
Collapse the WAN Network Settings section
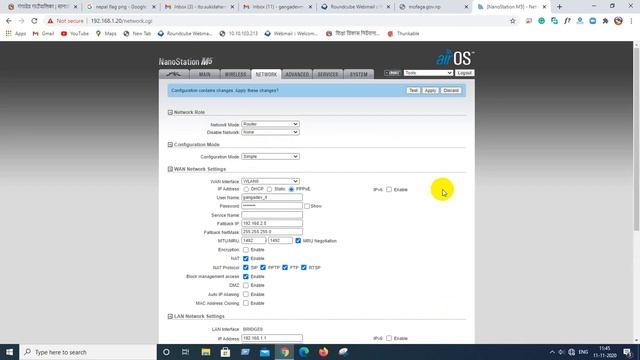170,169
